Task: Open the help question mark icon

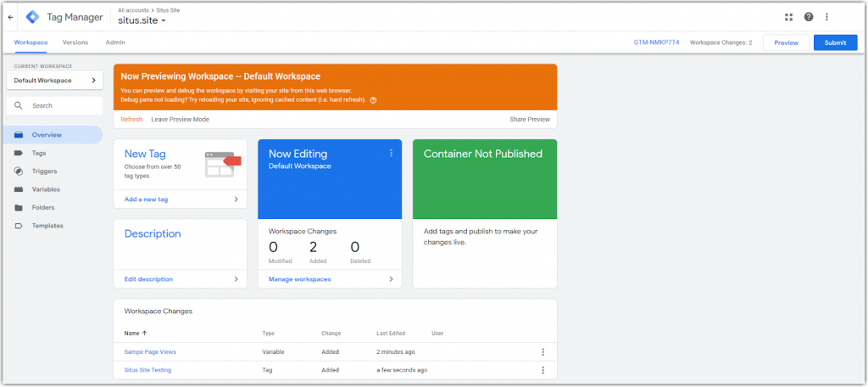Action: pyautogui.click(x=809, y=17)
